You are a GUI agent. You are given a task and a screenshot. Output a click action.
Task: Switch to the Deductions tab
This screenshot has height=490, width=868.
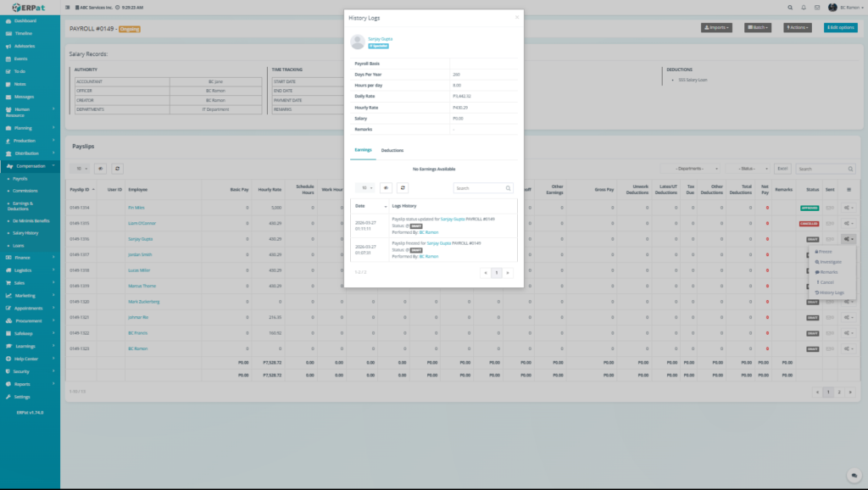(392, 150)
